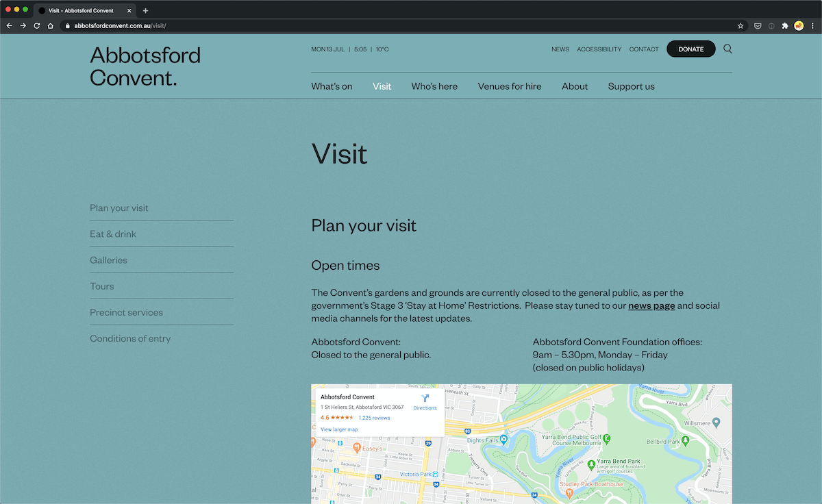Click View larger map link

pyautogui.click(x=339, y=429)
